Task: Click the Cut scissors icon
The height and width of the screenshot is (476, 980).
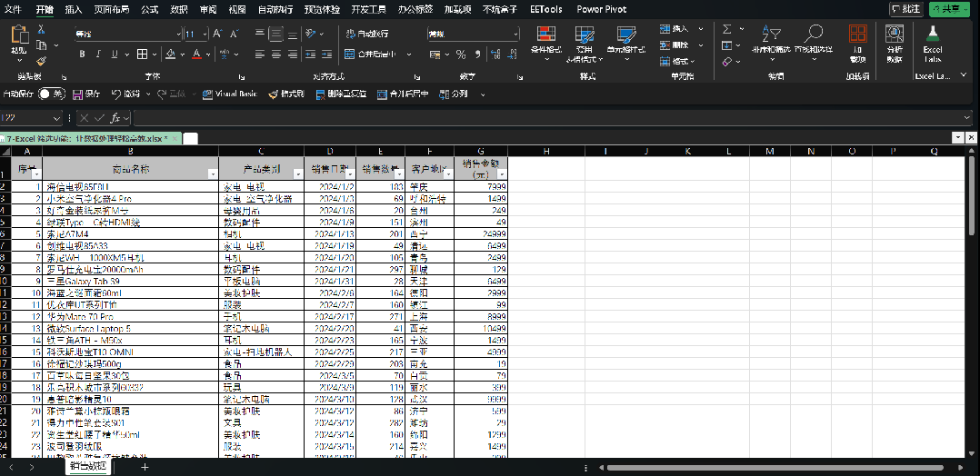Action: coord(41,29)
